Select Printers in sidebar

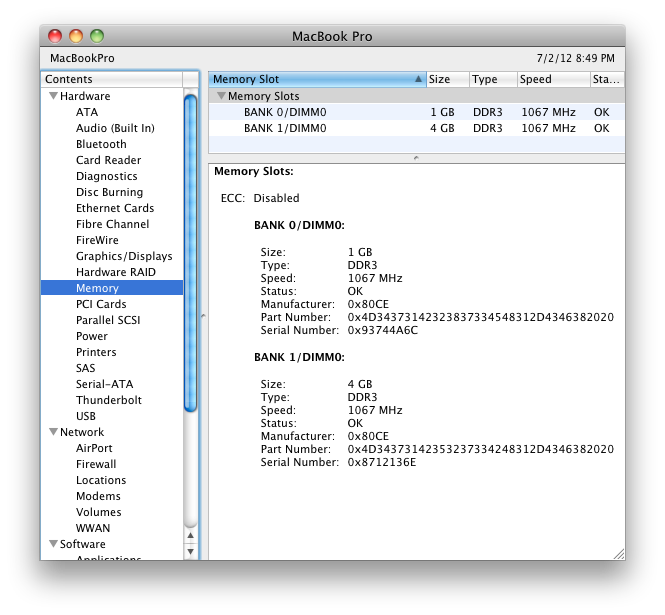point(96,352)
